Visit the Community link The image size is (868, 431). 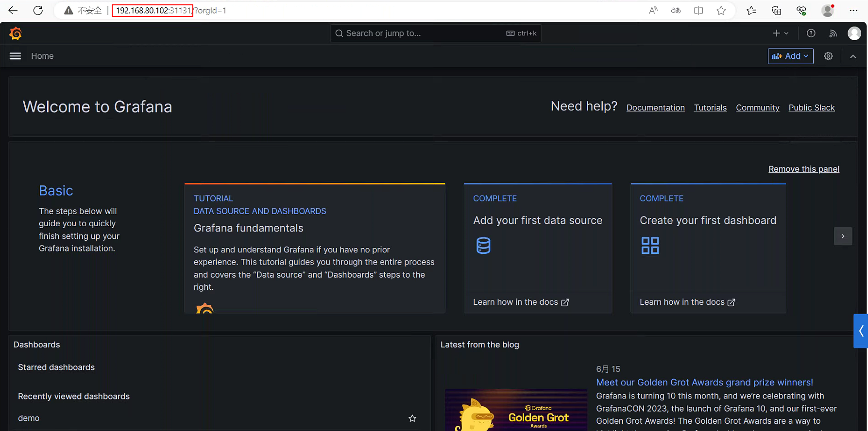(757, 108)
